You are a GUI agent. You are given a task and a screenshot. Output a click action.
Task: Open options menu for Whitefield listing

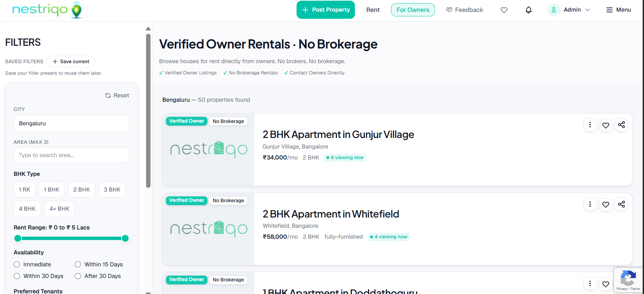point(590,204)
